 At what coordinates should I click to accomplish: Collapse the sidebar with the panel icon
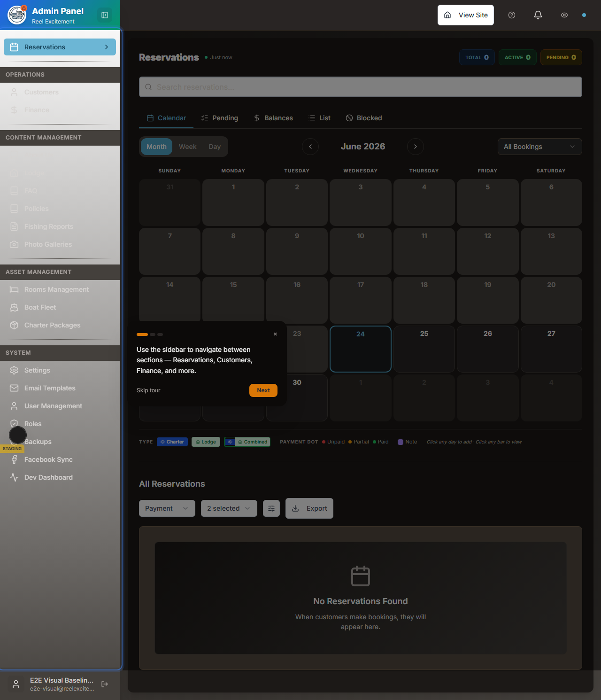click(x=105, y=15)
